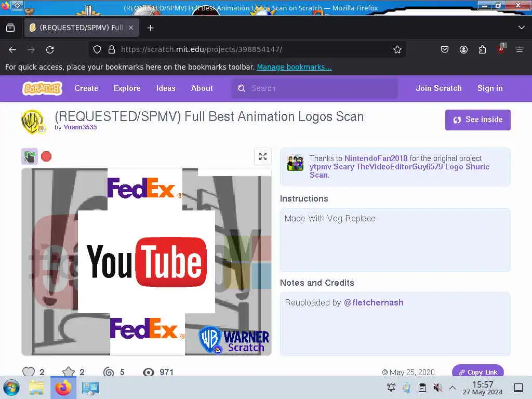This screenshot has height=399, width=532.
Task: Open the ytpmv Scary TheVideoEditorGuy6579 project link
Action: (399, 170)
